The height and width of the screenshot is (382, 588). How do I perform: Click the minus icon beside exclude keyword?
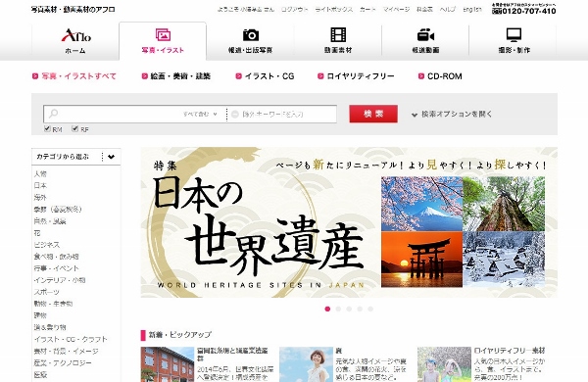235,114
